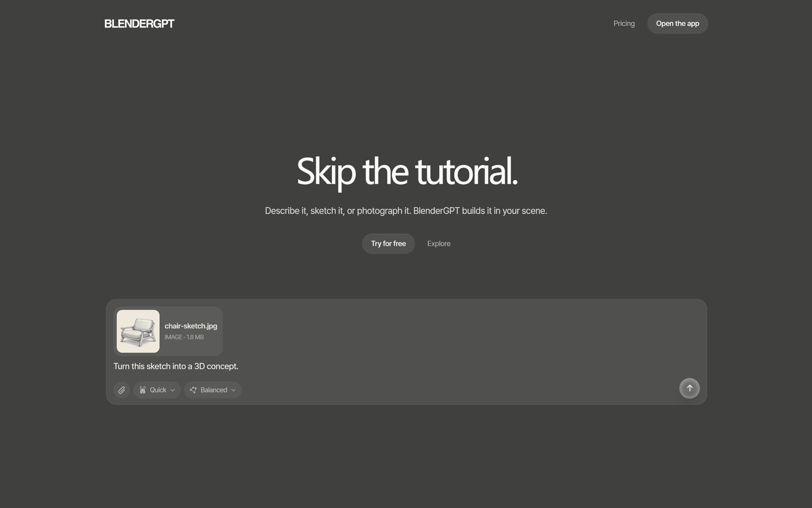Open the Pricing page link
Image resolution: width=812 pixels, height=508 pixels.
tap(624, 24)
